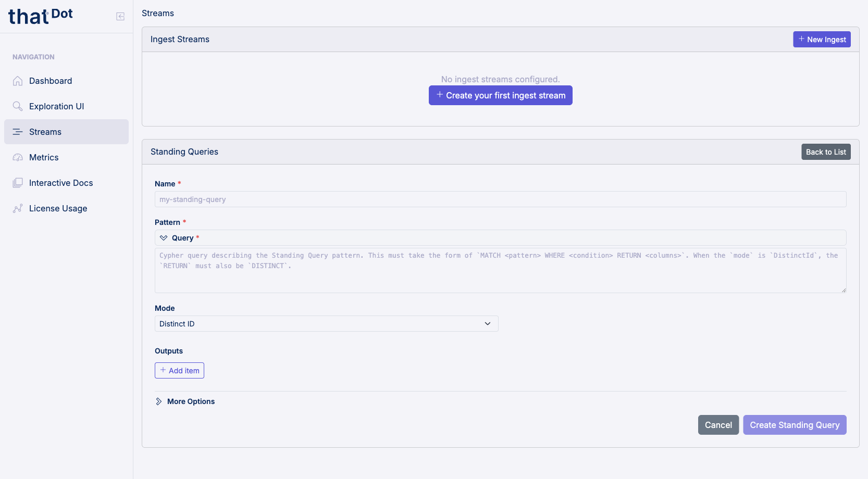Open the Dashboard page
868x479 pixels.
[66, 81]
